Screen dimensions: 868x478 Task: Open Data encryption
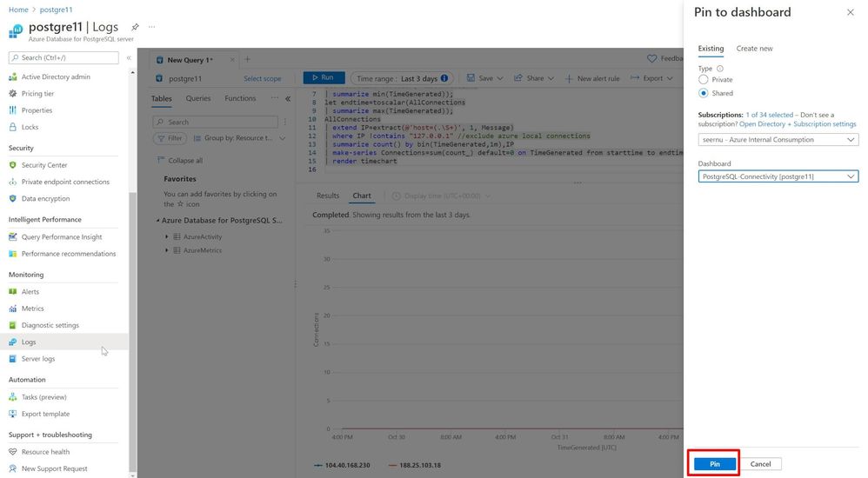point(45,198)
